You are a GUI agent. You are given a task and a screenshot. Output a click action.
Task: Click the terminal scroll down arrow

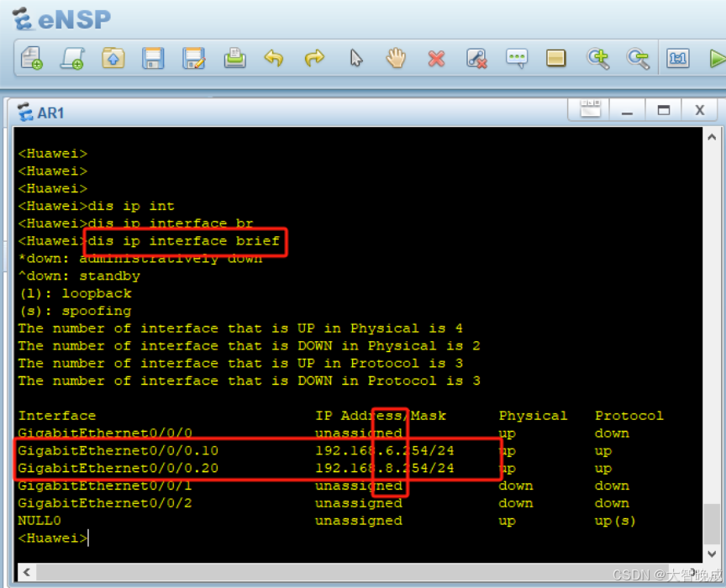click(x=712, y=554)
